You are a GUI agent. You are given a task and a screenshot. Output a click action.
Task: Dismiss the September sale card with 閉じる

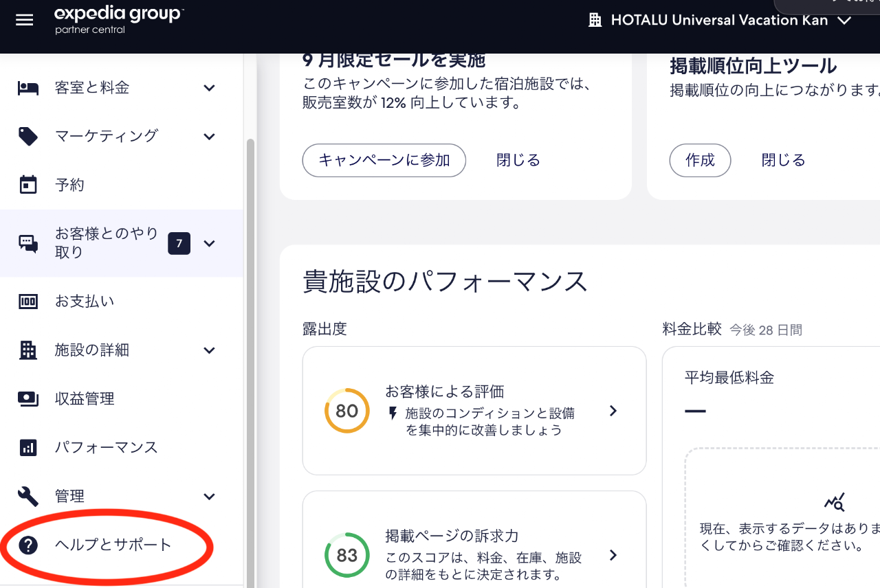tap(518, 160)
